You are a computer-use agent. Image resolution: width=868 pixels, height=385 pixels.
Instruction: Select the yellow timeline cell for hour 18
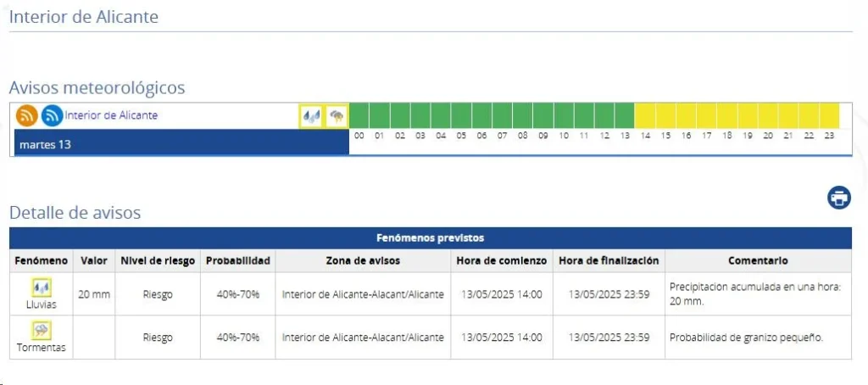[727, 115]
